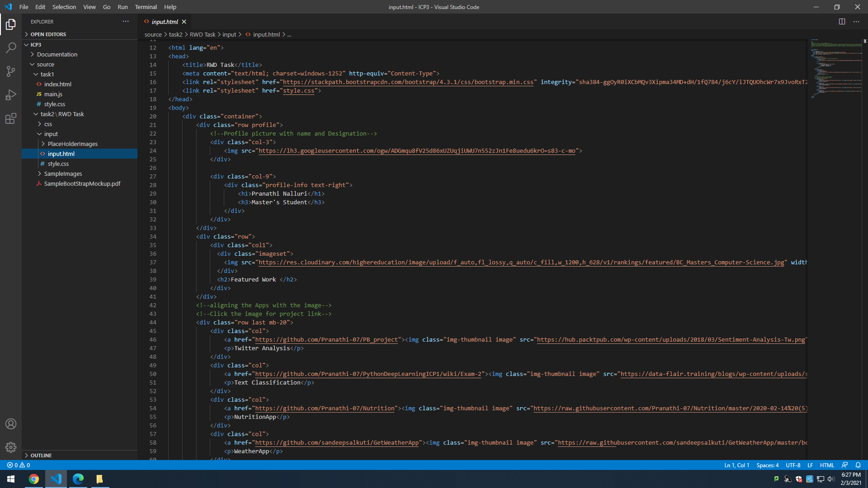The image size is (868, 488).
Task: Open the Search view in activity bar
Action: click(x=11, y=47)
